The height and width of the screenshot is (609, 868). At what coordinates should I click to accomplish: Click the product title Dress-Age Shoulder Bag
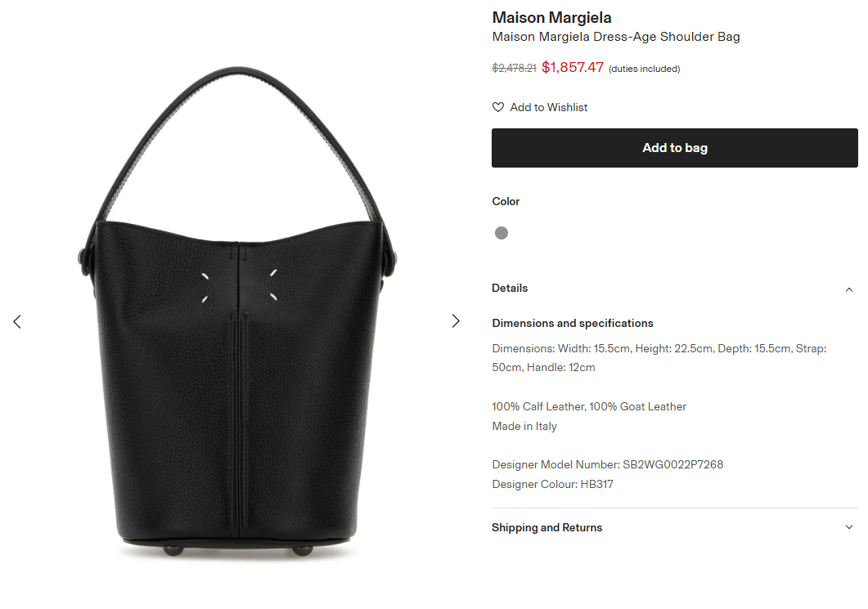615,37
